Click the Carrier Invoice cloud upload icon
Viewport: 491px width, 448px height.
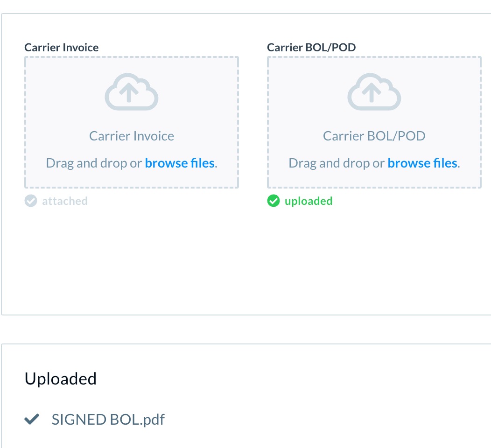point(132,92)
